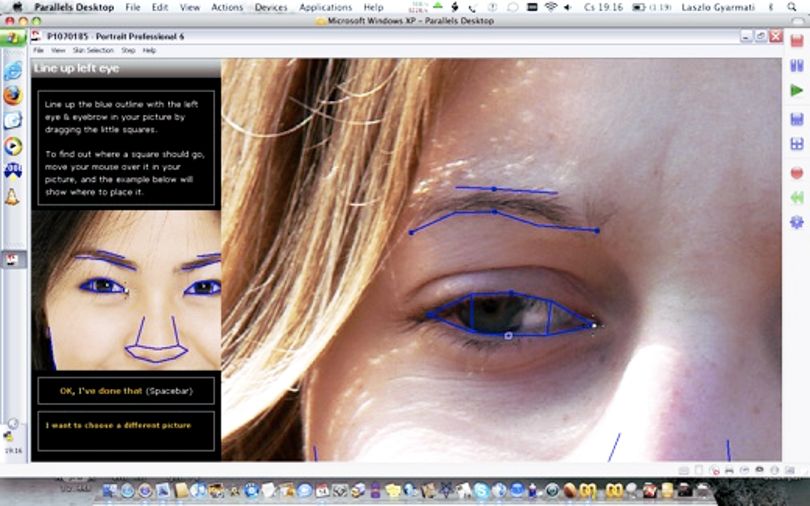Click the green play arrow on right toolbar
810x506 pixels.
coord(797,90)
